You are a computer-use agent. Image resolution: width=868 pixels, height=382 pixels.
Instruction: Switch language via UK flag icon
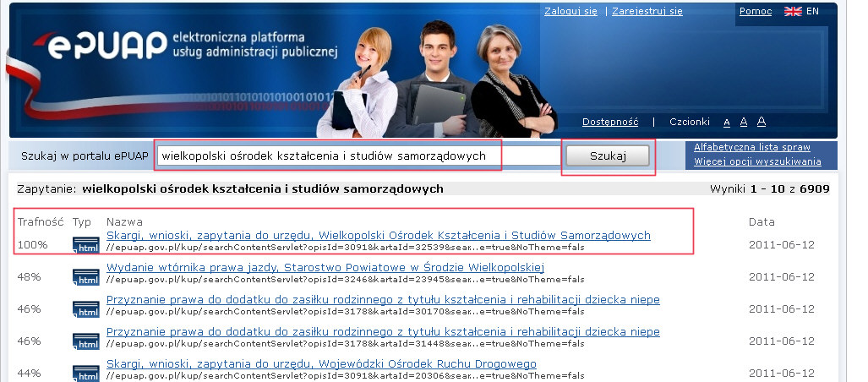click(793, 11)
